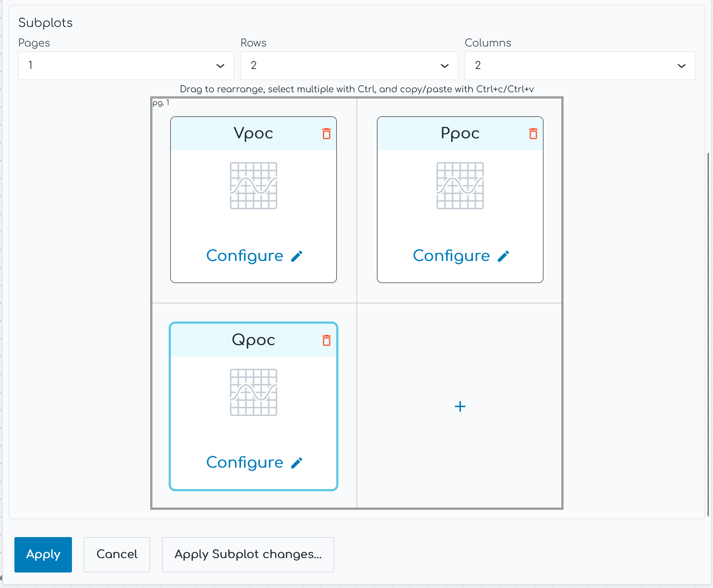Click the Qpoc subplot configure icon
Screen dimensions: 713x588
[297, 462]
